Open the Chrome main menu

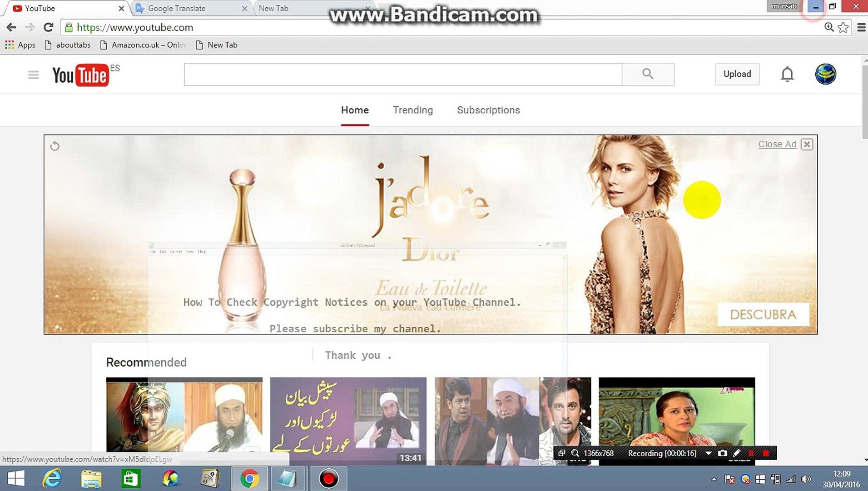[861, 27]
